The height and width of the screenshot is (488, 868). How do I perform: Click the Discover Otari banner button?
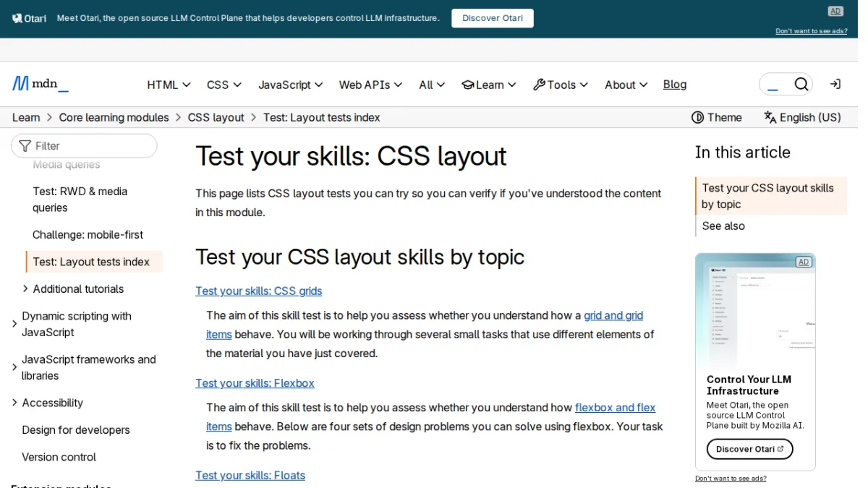pos(493,18)
